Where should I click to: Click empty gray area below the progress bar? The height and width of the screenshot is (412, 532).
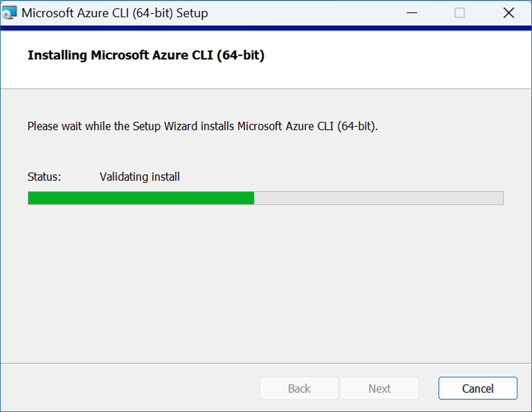266,282
